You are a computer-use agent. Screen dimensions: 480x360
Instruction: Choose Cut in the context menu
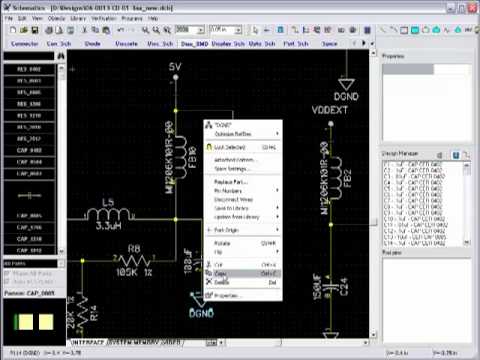point(243,265)
